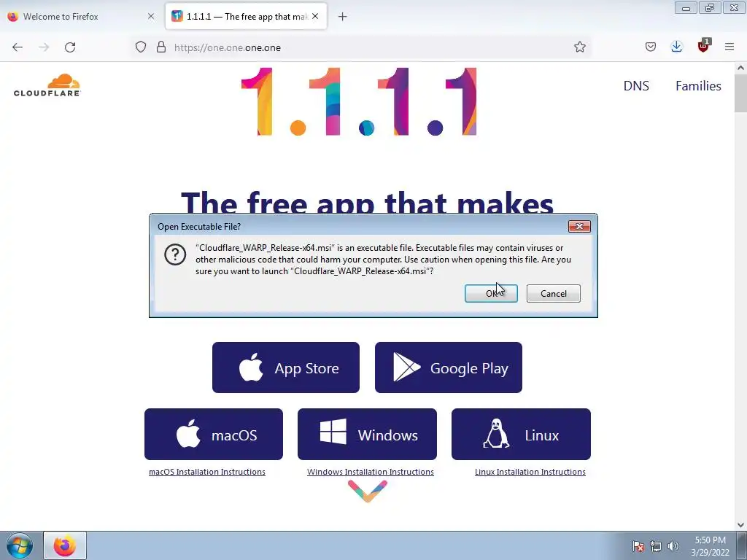Close the Open Executable File dialog

point(579,226)
